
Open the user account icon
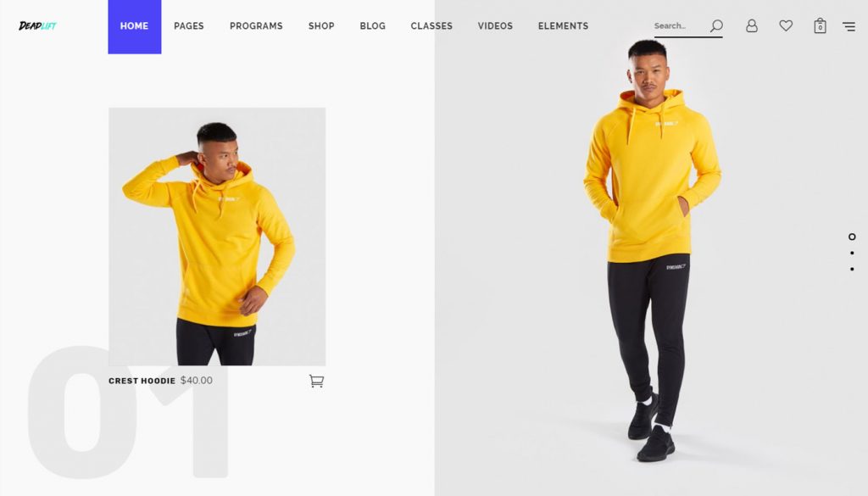[x=751, y=25]
